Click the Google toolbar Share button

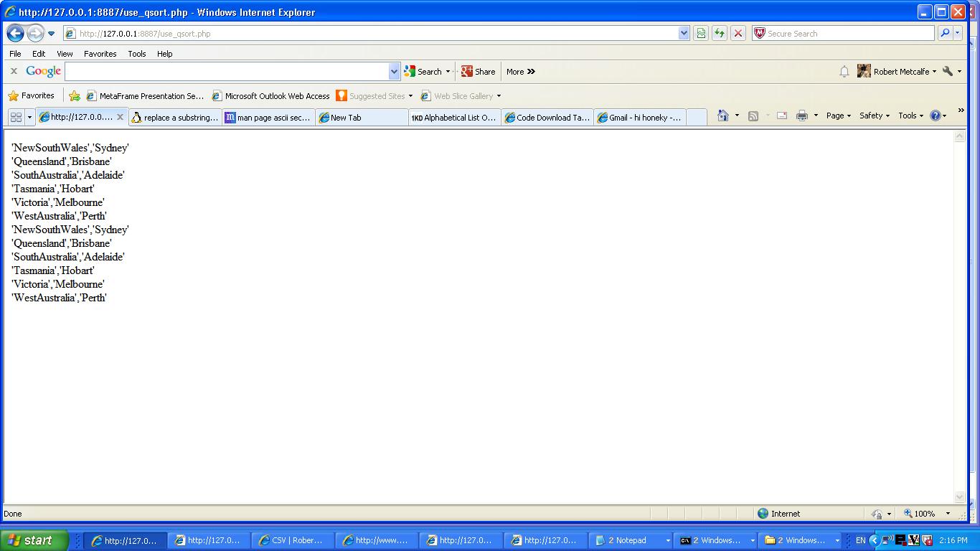click(x=479, y=71)
